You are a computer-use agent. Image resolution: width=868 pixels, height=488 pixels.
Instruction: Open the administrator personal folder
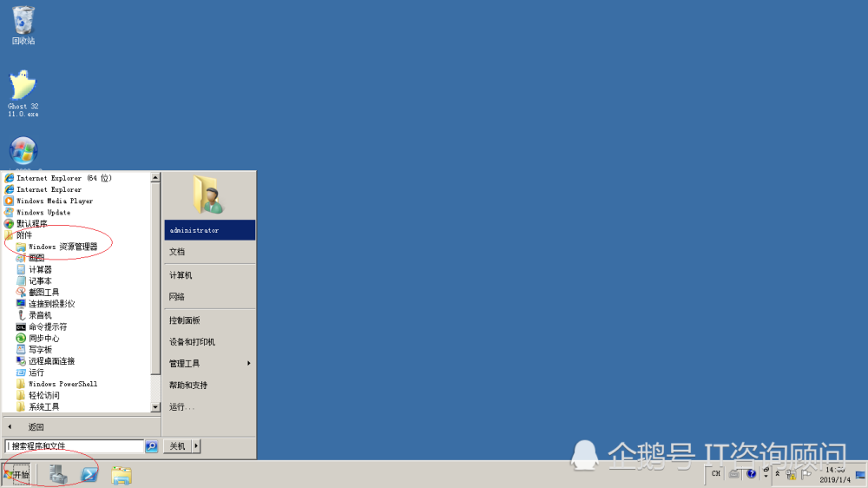[210, 230]
